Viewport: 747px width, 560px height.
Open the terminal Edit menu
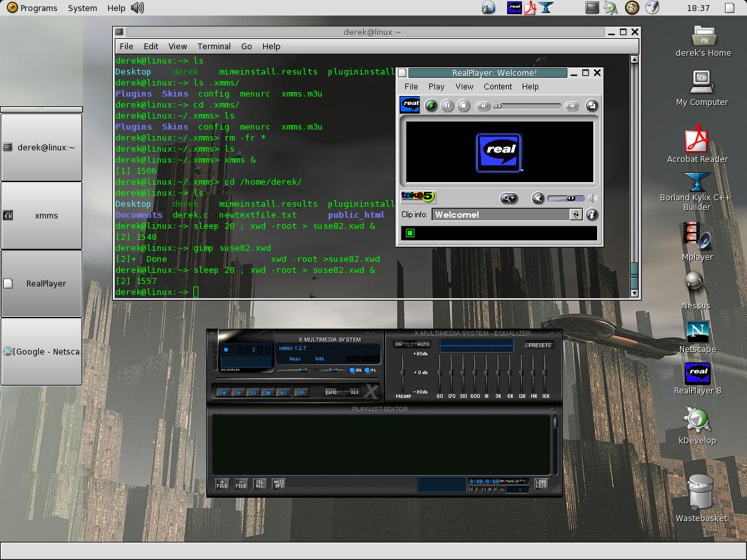click(x=151, y=46)
